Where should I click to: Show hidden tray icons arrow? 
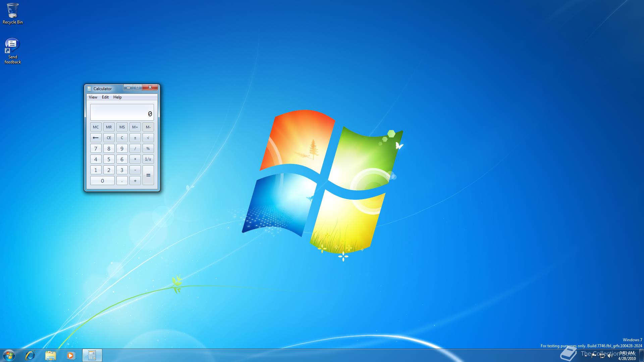[x=586, y=356]
